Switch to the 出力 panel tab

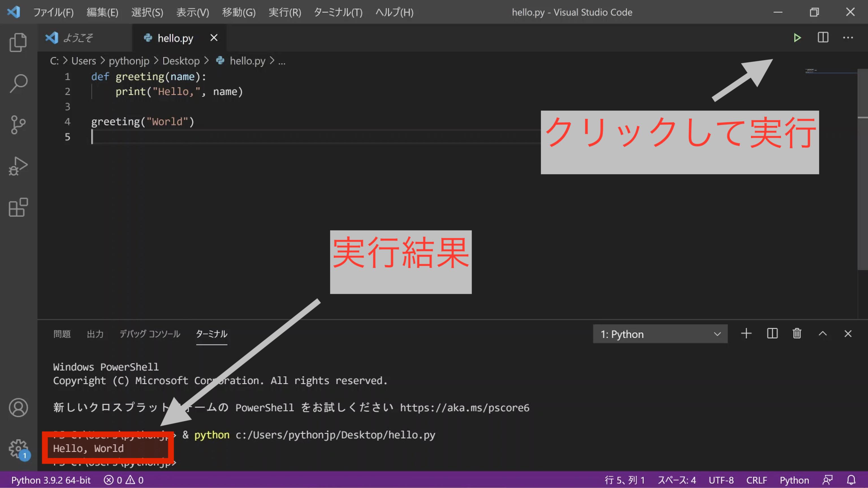95,334
